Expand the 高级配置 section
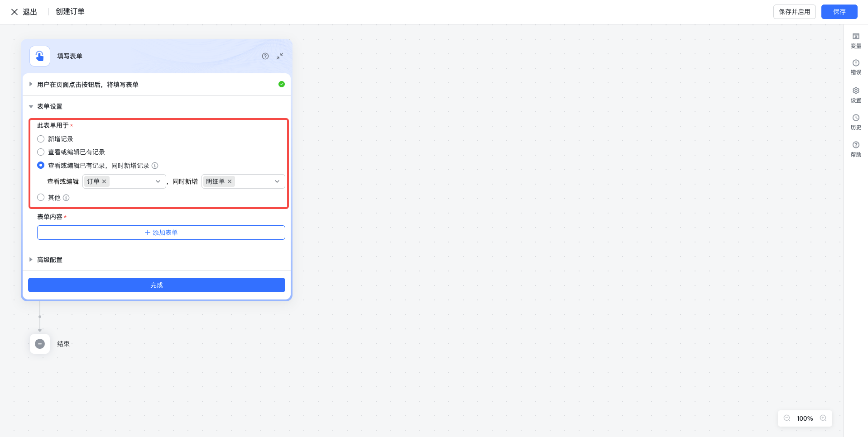This screenshot has height=437, width=868. [50, 260]
